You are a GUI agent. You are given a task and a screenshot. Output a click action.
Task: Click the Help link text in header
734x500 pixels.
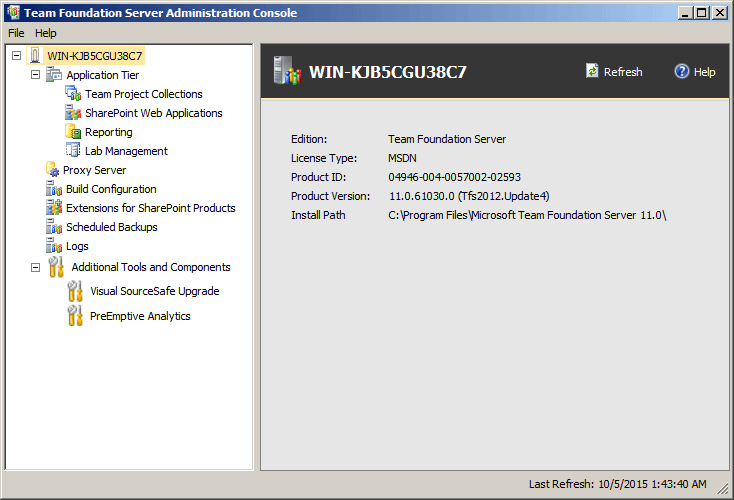(x=704, y=72)
